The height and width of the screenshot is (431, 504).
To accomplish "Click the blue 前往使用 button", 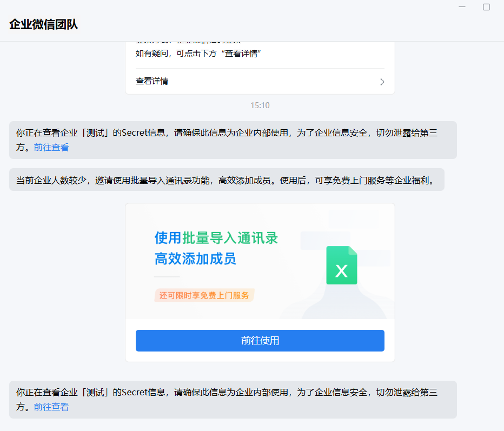I will pos(260,340).
